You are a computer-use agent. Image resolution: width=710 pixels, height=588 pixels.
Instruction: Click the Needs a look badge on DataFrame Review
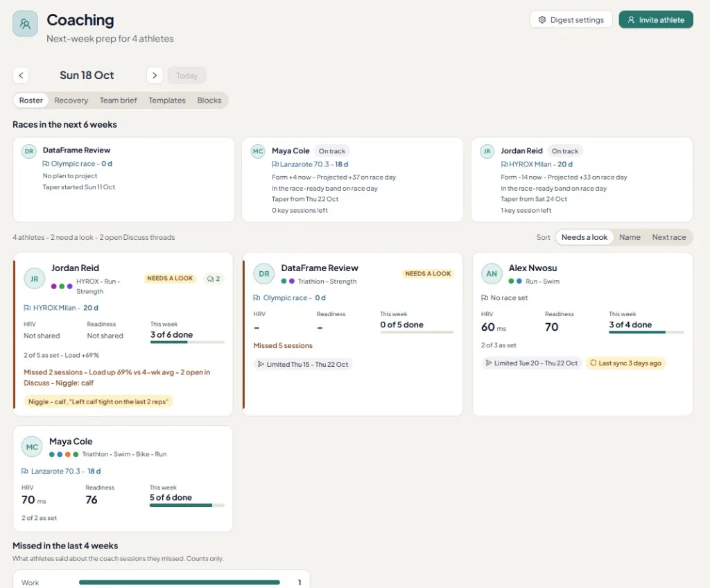tap(428, 274)
